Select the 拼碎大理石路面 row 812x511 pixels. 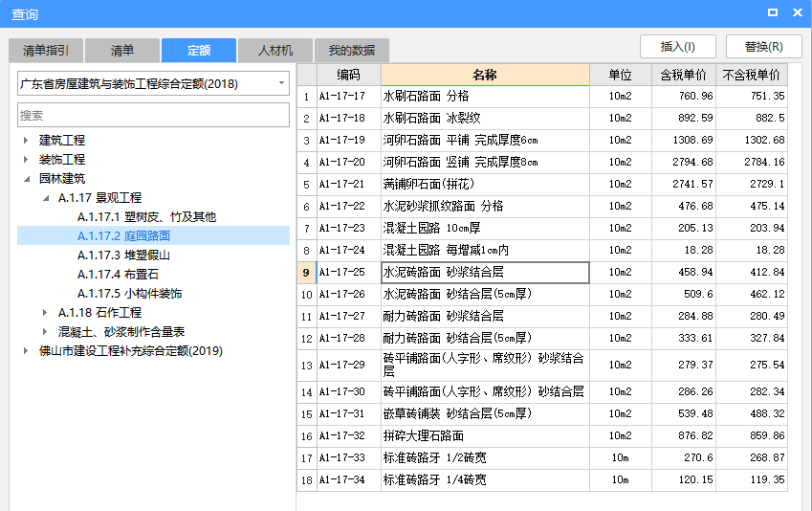pos(484,435)
